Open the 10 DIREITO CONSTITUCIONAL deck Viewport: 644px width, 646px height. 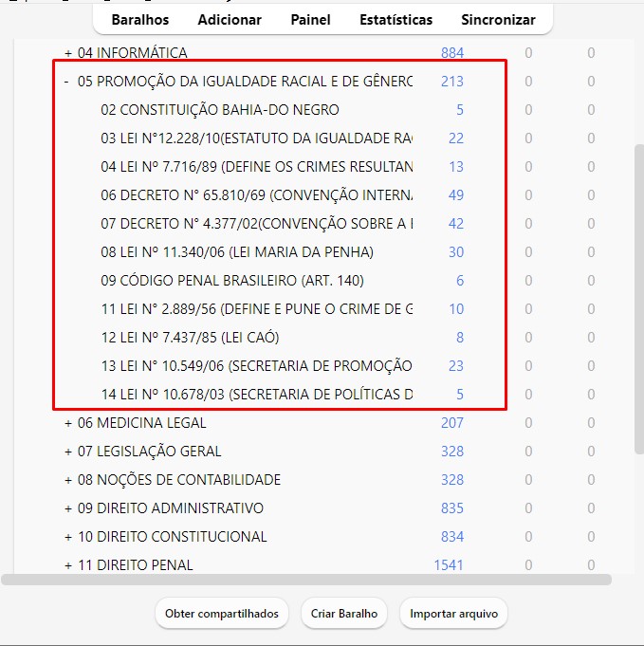[172, 537]
